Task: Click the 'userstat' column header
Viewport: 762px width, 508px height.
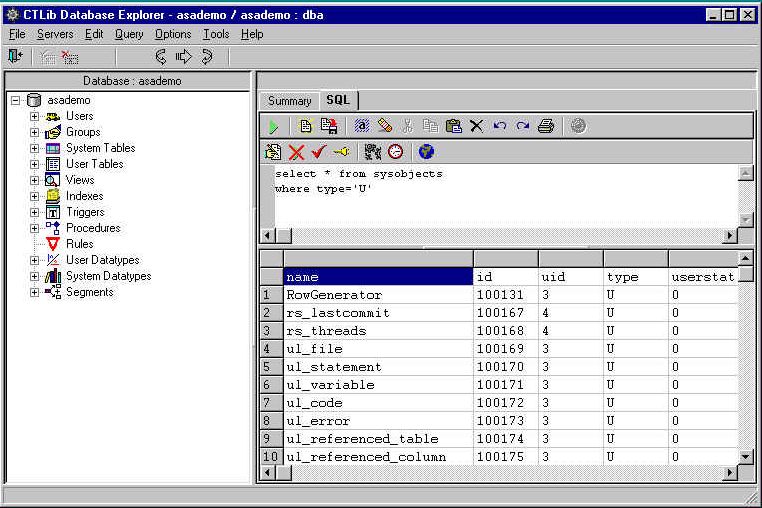Action: coord(703,277)
